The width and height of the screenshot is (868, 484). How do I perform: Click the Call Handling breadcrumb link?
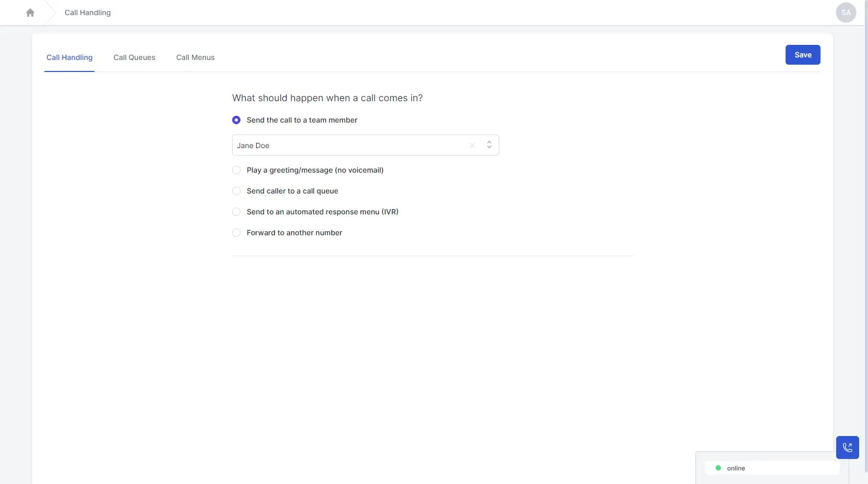click(x=87, y=12)
